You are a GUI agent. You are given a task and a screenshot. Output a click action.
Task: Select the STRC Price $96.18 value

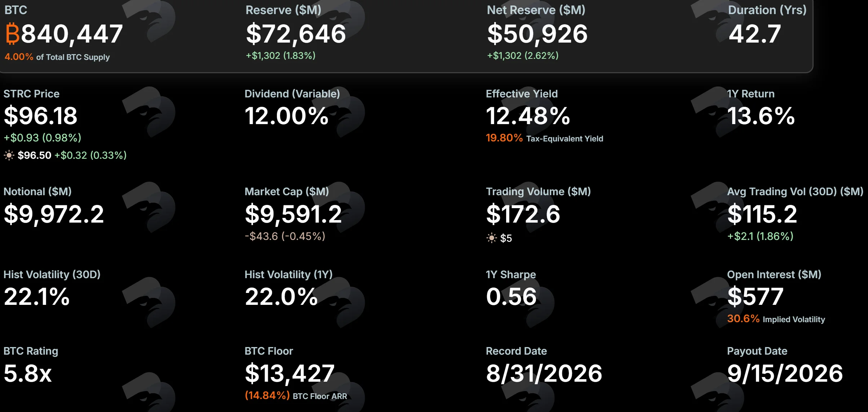pyautogui.click(x=40, y=116)
